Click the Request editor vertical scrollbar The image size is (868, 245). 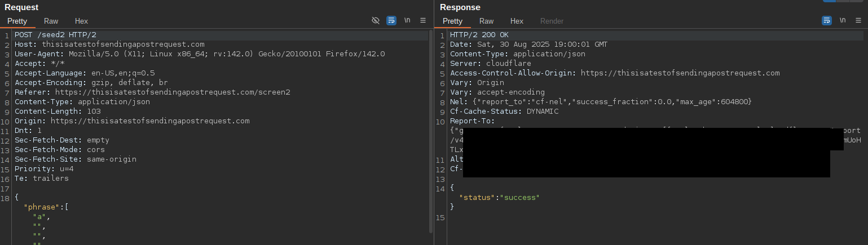pyautogui.click(x=431, y=130)
